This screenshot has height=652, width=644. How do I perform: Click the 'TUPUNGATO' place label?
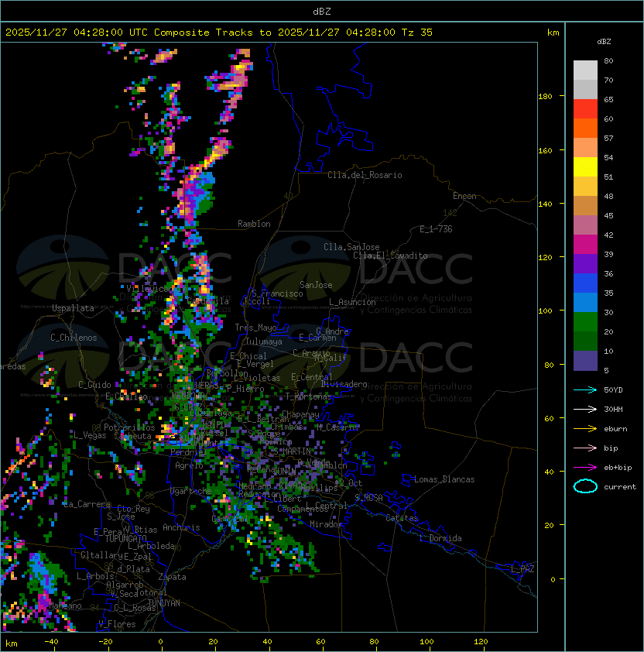point(126,538)
